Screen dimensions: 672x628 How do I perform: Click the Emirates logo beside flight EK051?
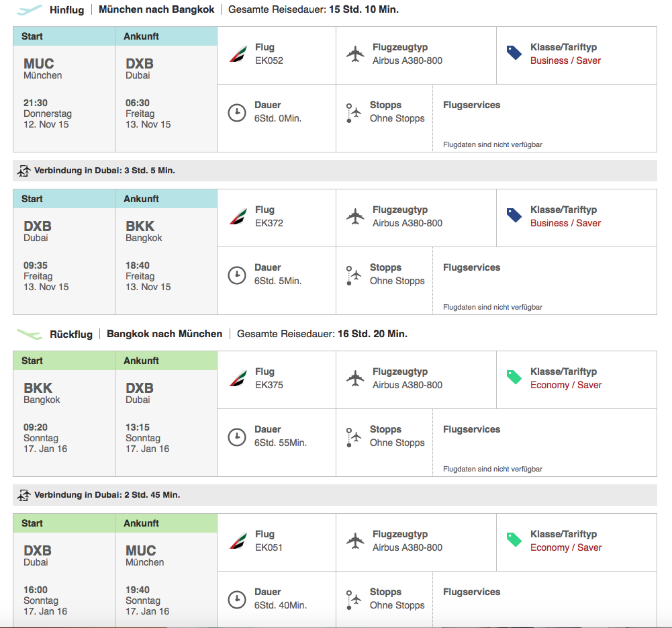pyautogui.click(x=238, y=541)
